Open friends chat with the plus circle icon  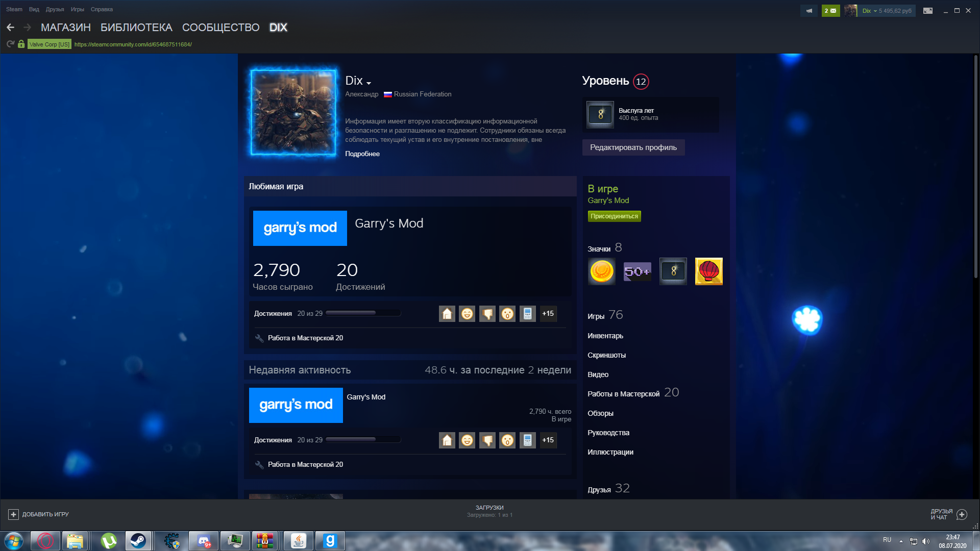(962, 514)
